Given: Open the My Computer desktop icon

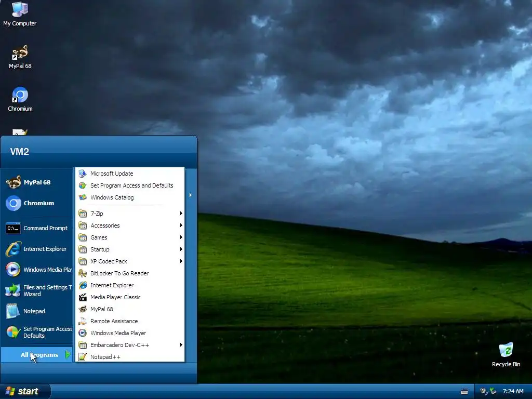Looking at the screenshot, I should (20, 14).
